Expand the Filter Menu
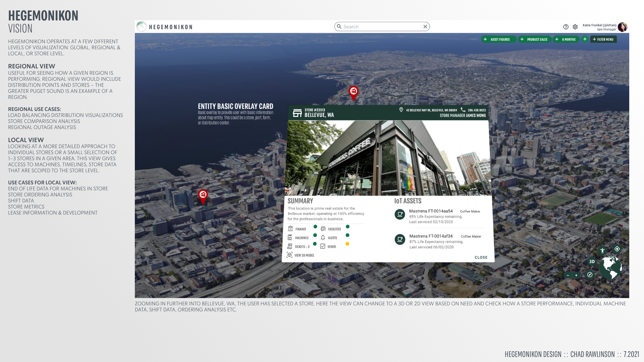Image resolution: width=644 pixels, height=362 pixels. tap(603, 40)
